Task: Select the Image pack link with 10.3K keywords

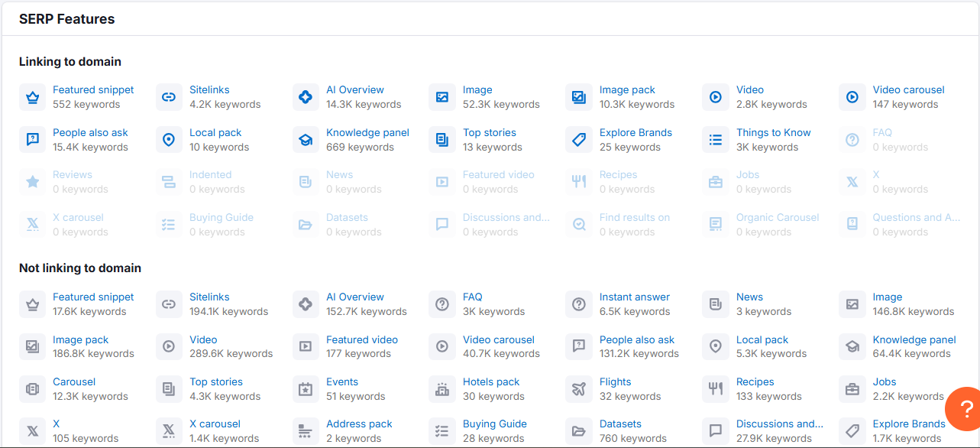Action: click(x=627, y=89)
